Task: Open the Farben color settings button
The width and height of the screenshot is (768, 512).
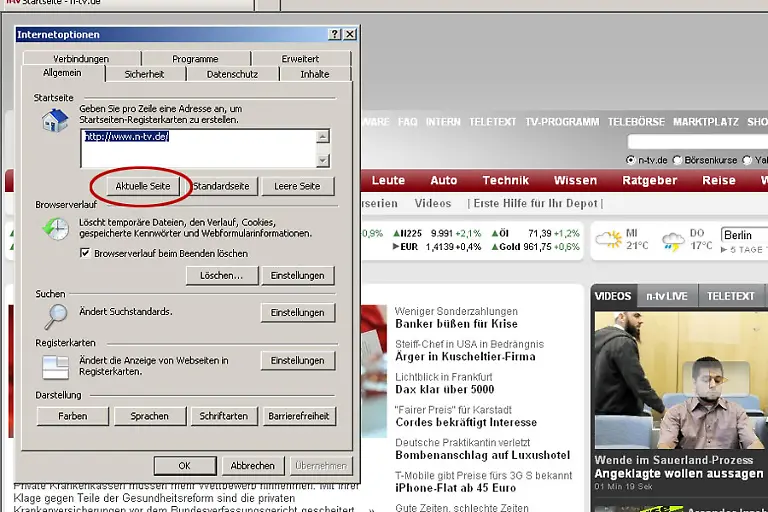Action: [x=72, y=416]
